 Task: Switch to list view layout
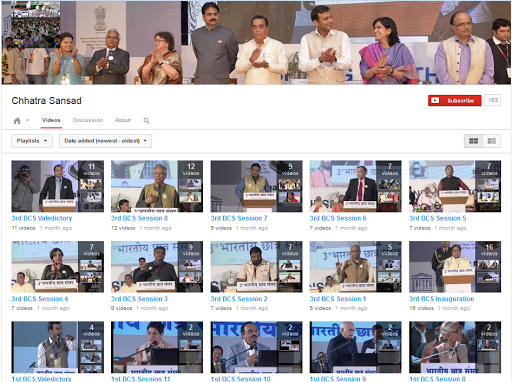[x=492, y=141]
